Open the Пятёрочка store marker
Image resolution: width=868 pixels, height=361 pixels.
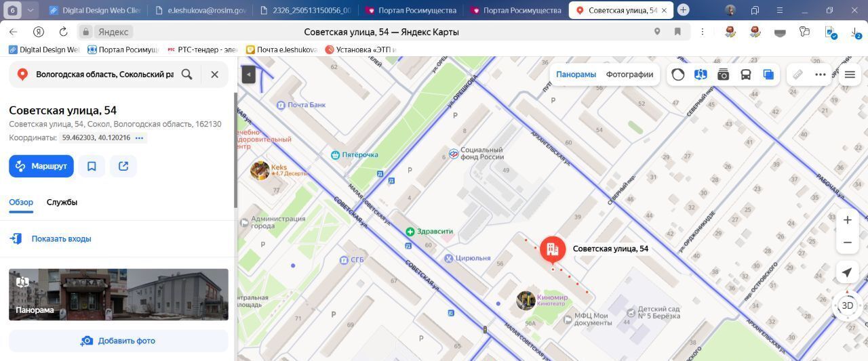[335, 155]
